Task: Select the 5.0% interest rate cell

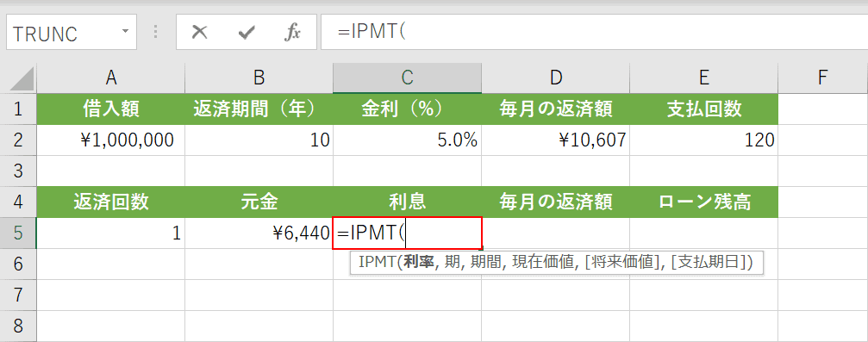Action: 408,140
